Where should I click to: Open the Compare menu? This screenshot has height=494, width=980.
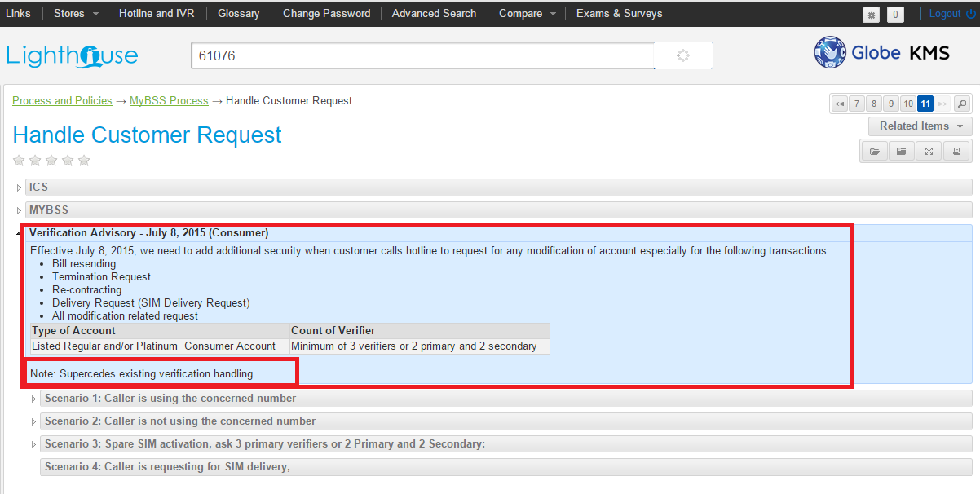click(x=528, y=14)
